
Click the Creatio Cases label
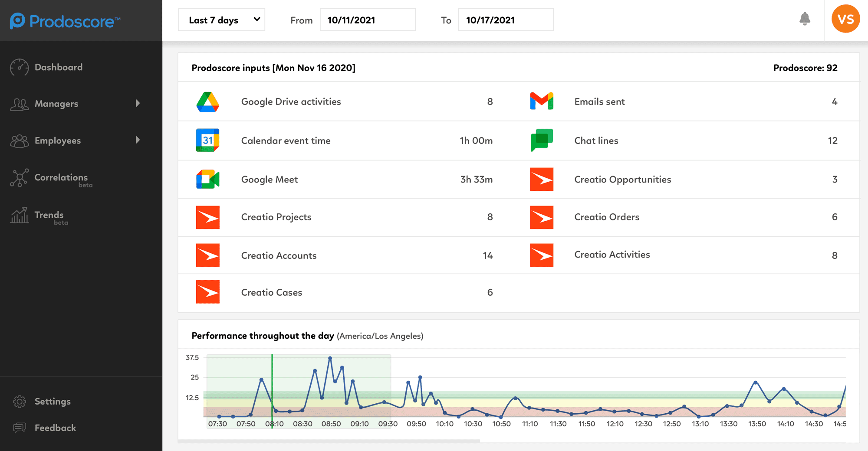[271, 292]
